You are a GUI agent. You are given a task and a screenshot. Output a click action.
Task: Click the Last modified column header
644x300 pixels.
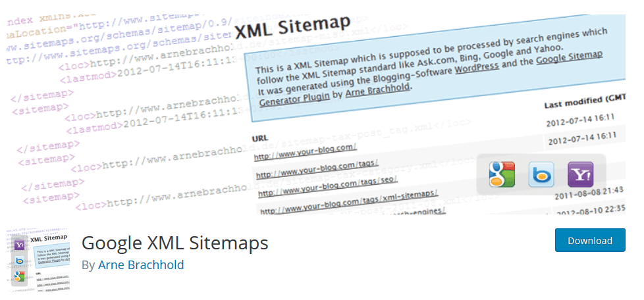coord(583,104)
